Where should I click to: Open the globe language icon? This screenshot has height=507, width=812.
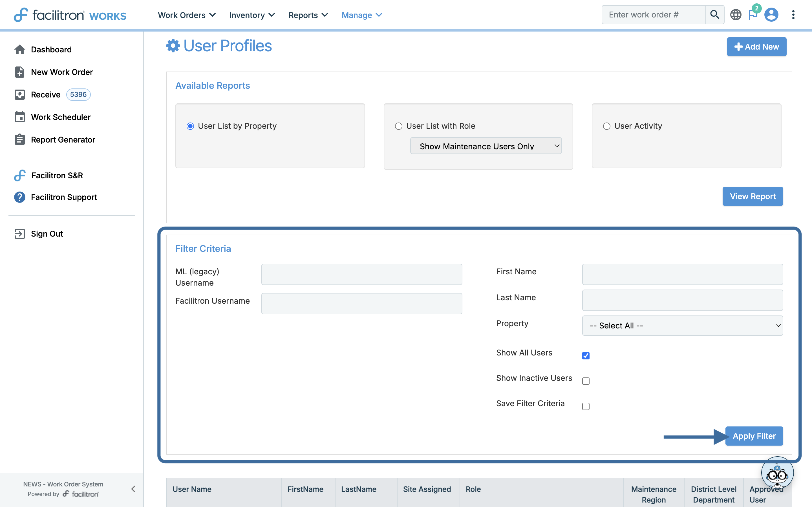point(736,15)
